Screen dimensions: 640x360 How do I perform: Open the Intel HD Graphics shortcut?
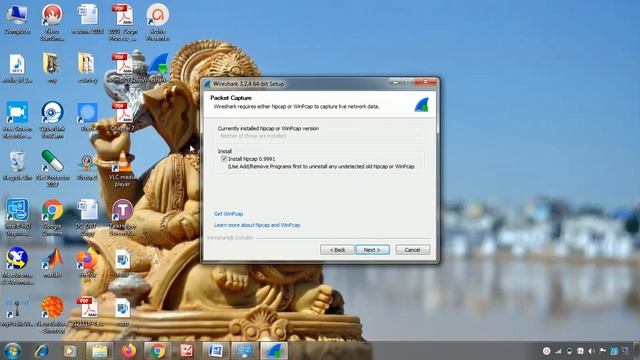pyautogui.click(x=17, y=218)
